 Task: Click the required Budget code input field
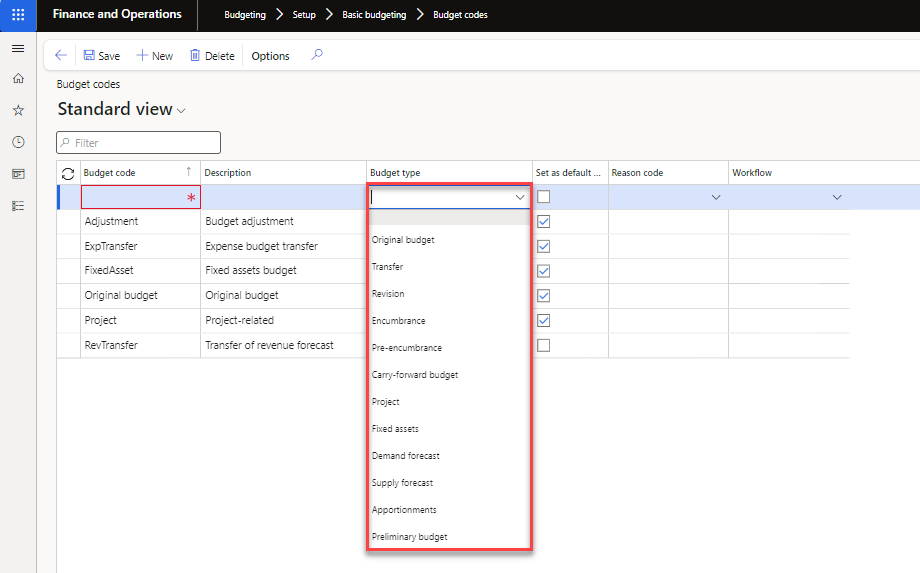pos(141,197)
